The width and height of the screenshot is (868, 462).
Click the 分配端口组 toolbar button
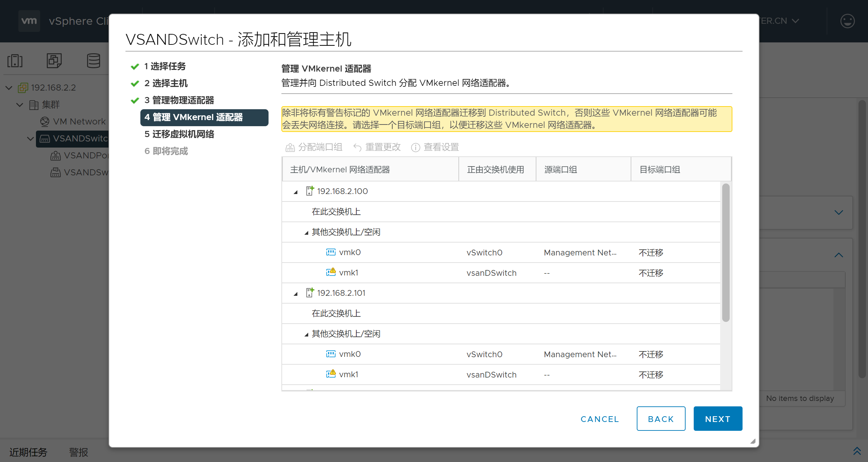pyautogui.click(x=314, y=147)
